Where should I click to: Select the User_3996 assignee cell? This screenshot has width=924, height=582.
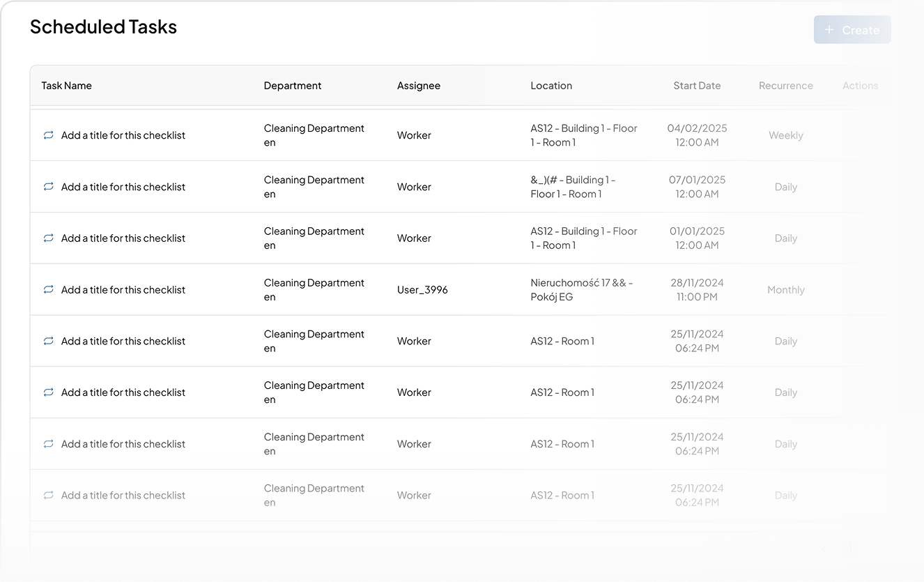click(x=422, y=290)
